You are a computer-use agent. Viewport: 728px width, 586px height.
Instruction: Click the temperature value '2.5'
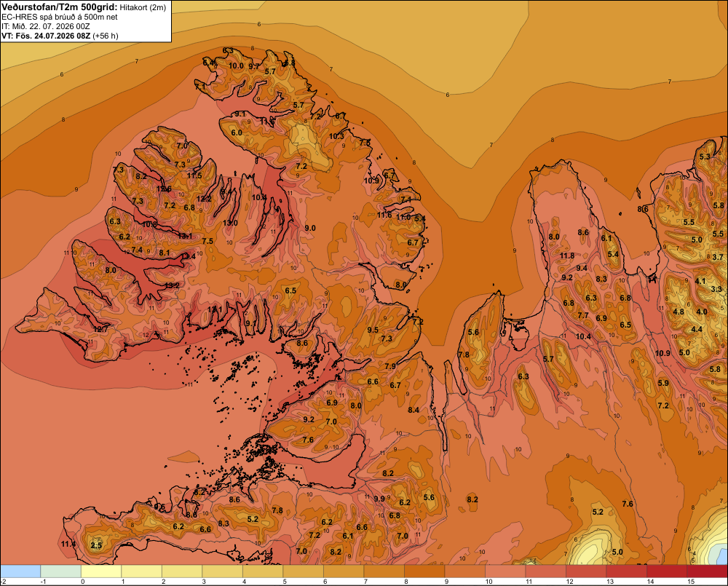click(96, 545)
